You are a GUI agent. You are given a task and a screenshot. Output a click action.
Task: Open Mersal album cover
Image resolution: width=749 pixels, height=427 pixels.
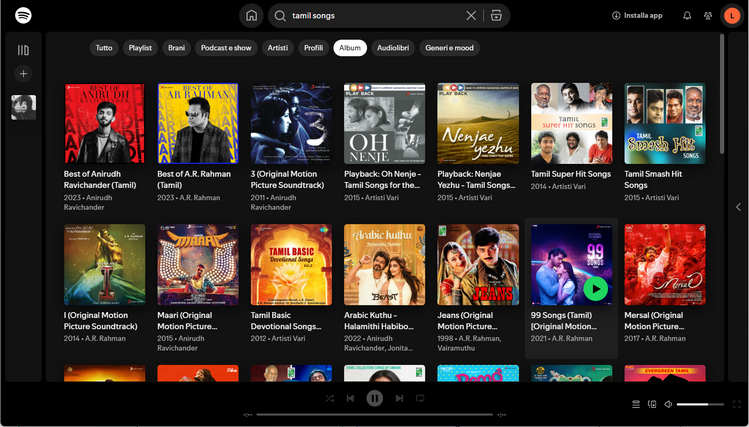pyautogui.click(x=665, y=265)
